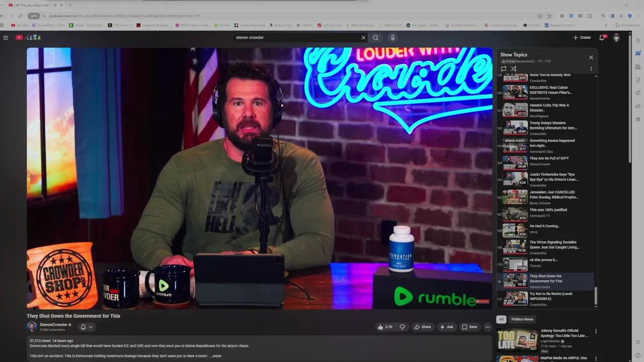Screen dimensions: 644x362
Task: Go to YouTube home via logo
Action: (x=28, y=38)
